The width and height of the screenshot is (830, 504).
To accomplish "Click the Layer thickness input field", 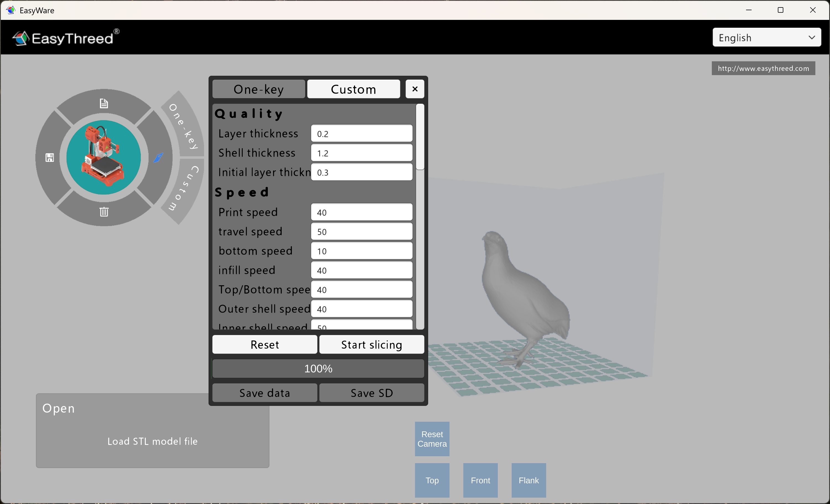I will click(361, 134).
